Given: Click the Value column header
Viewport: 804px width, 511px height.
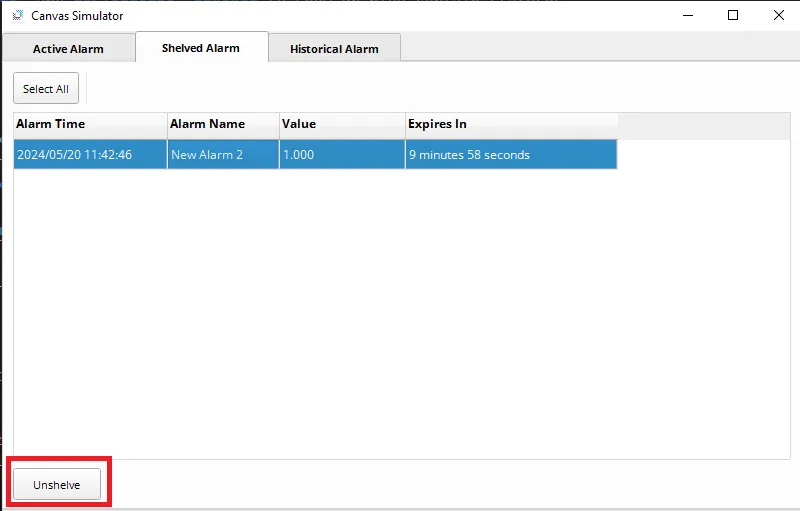Looking at the screenshot, I should (341, 124).
